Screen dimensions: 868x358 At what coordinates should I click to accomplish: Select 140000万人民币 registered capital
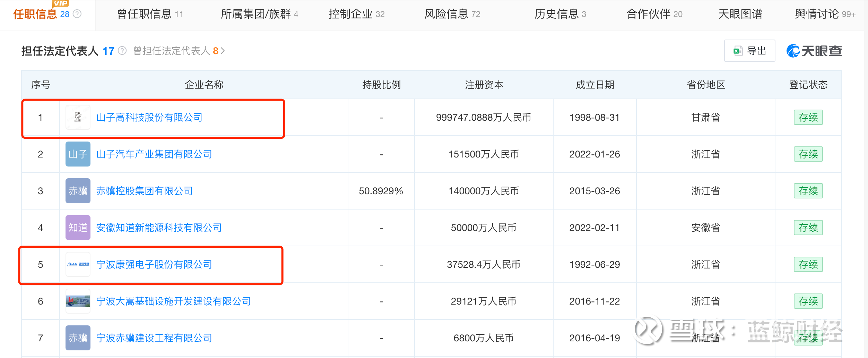coord(484,191)
